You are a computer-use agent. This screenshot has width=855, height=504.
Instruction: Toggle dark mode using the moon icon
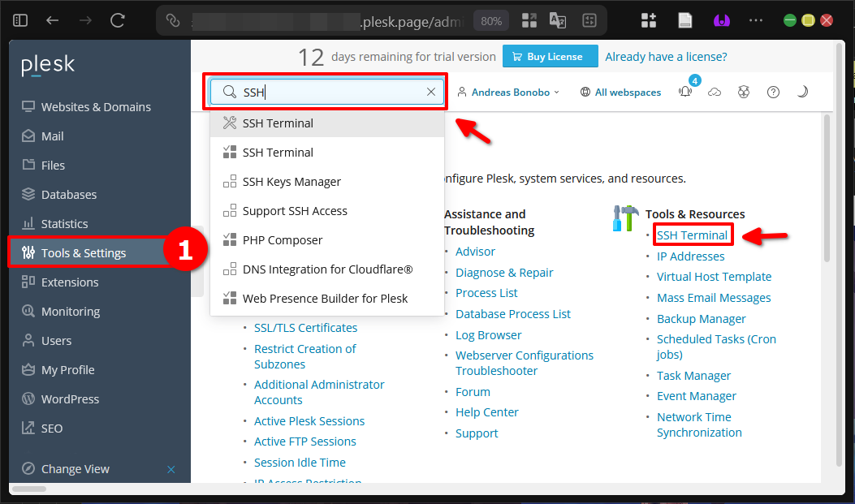[802, 92]
